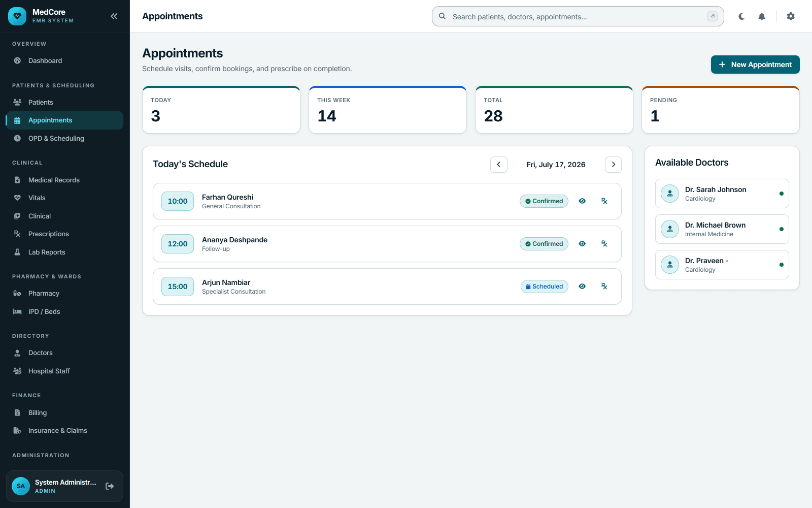Image resolution: width=812 pixels, height=508 pixels.
Task: Click the 15:00 time slot chip
Action: click(x=178, y=287)
